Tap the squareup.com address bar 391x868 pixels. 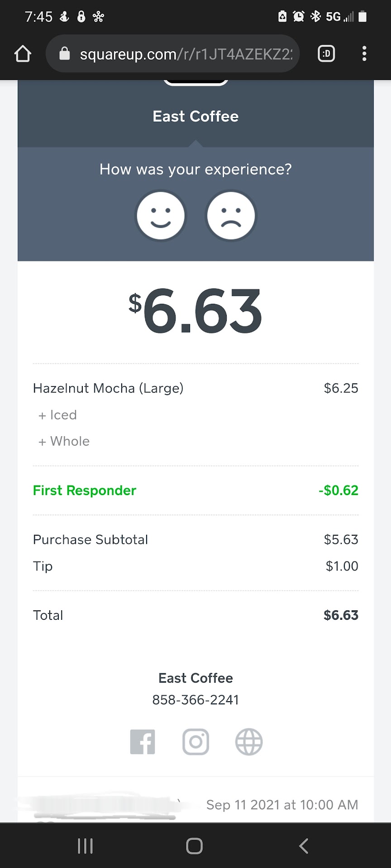[186, 55]
